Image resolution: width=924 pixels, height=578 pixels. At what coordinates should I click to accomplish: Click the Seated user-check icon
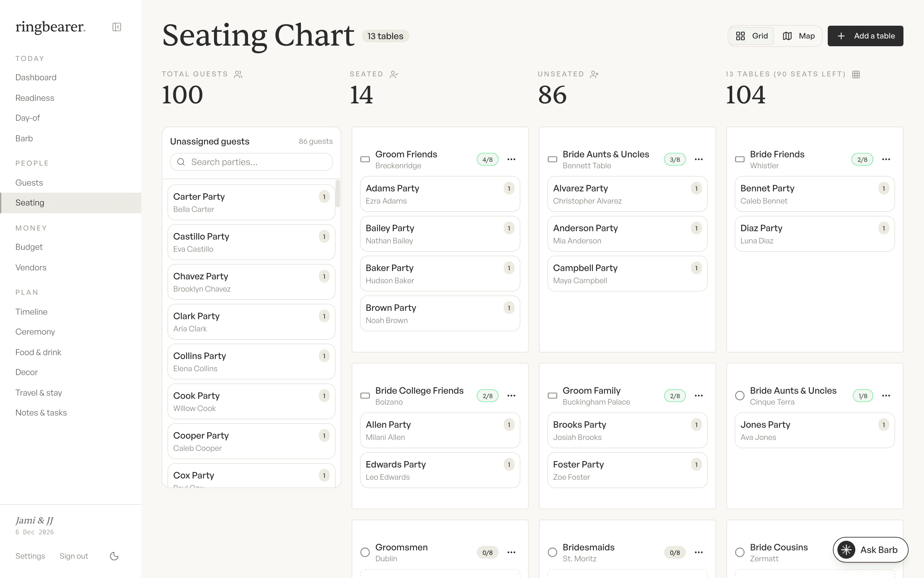(394, 74)
